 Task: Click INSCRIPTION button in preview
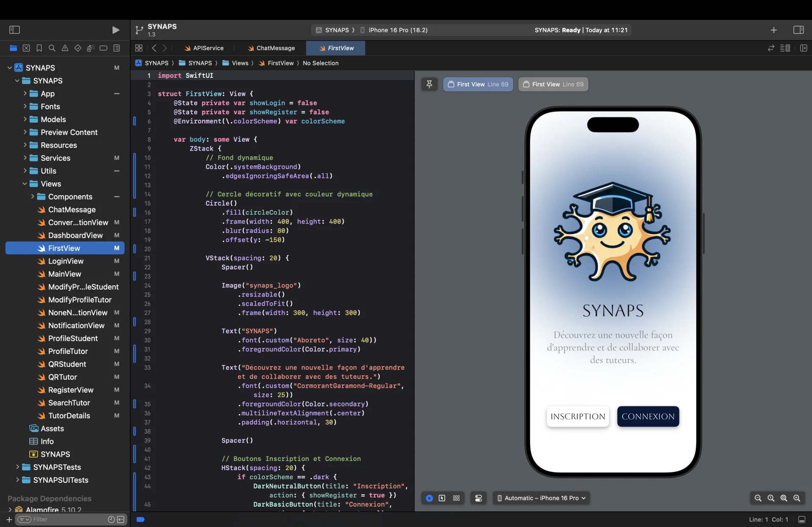(578, 417)
